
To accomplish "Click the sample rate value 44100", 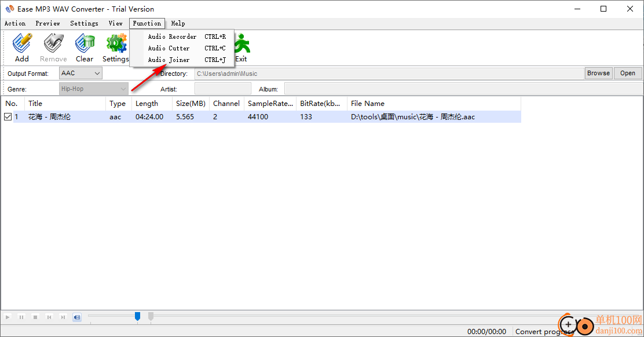I will tap(258, 117).
